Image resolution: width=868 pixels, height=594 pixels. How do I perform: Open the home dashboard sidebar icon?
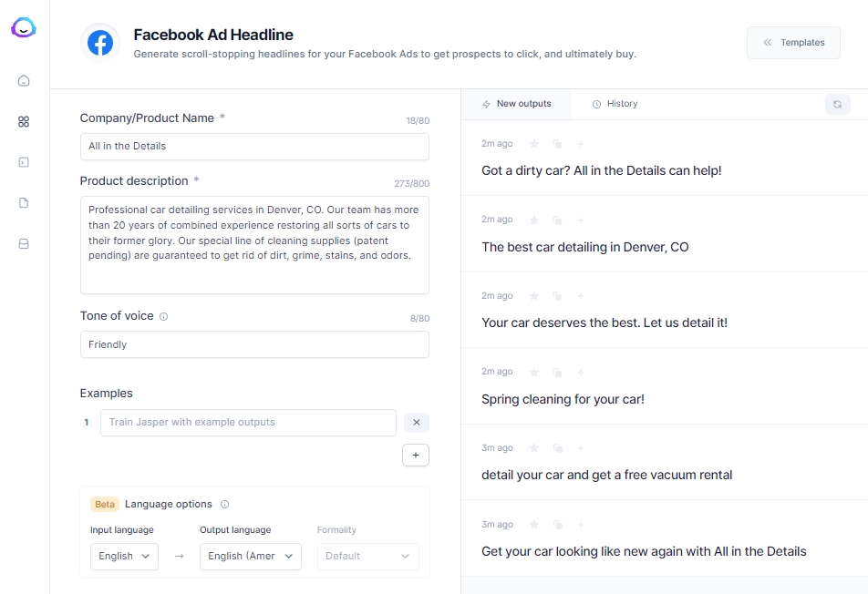[x=24, y=81]
